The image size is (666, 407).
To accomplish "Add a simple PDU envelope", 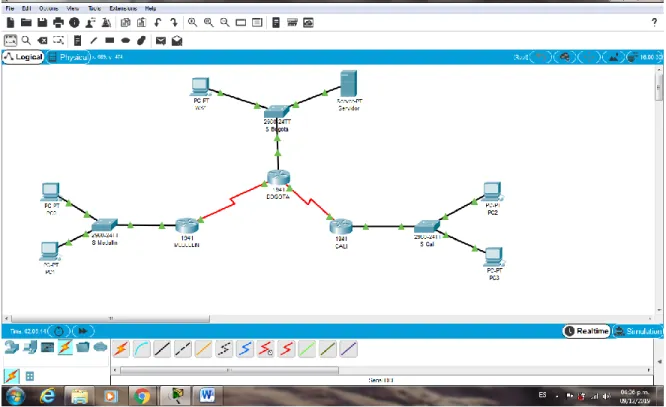I will [161, 40].
